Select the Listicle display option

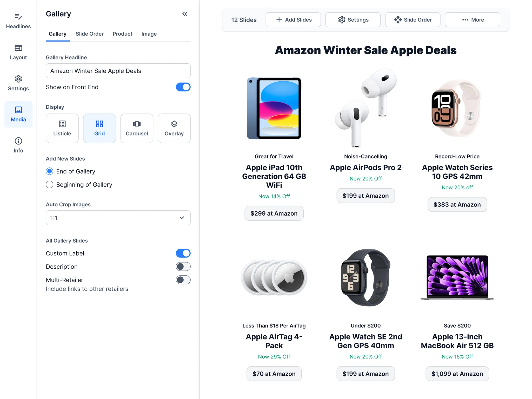(62, 128)
